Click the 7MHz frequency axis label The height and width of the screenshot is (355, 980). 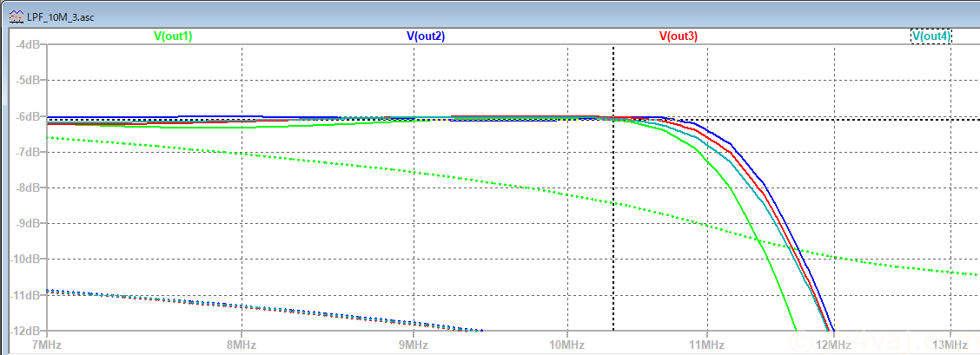coord(47,345)
